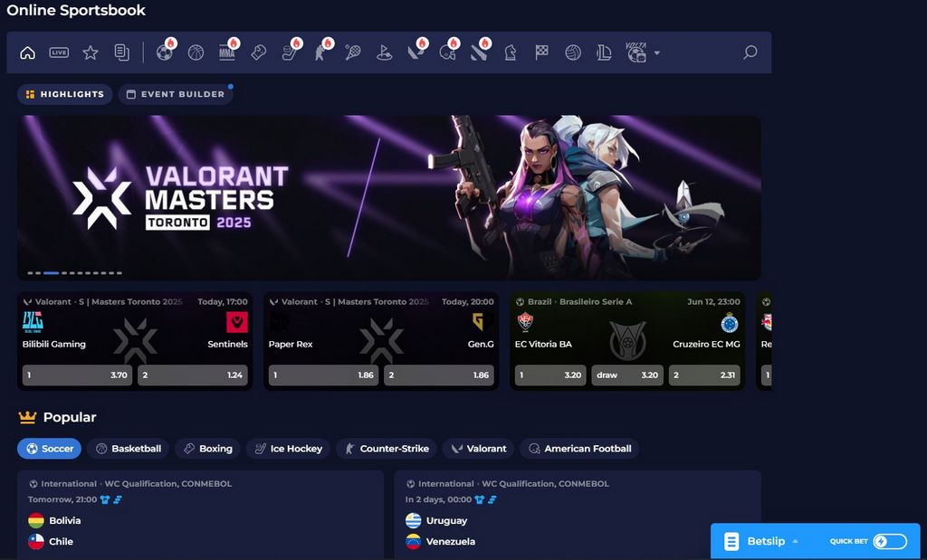Open the Event Builder
The height and width of the screenshot is (560, 927).
[176, 94]
